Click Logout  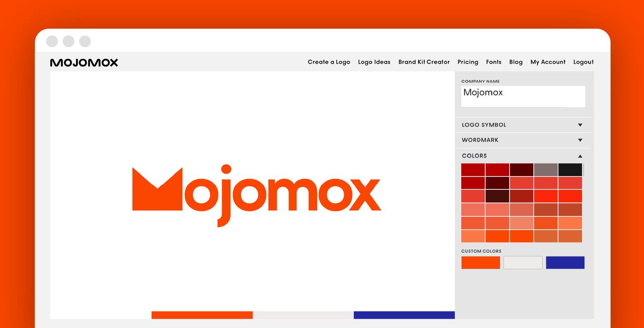(x=584, y=62)
